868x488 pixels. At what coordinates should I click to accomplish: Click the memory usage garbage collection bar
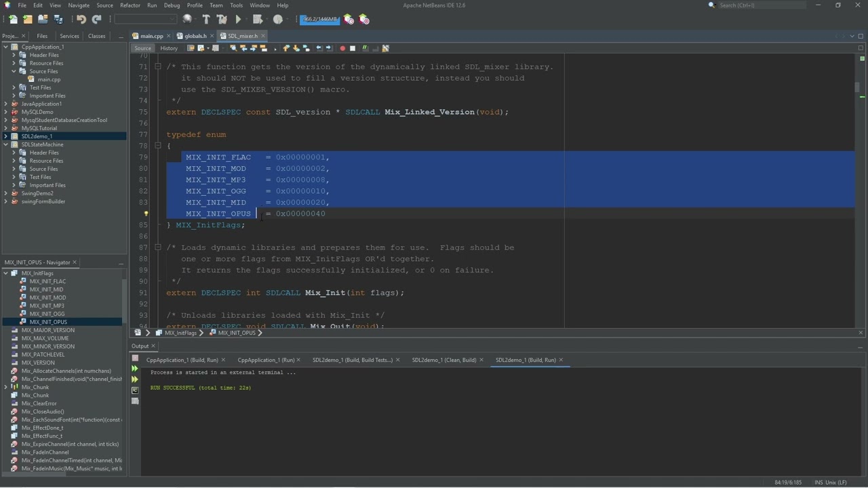pyautogui.click(x=319, y=19)
